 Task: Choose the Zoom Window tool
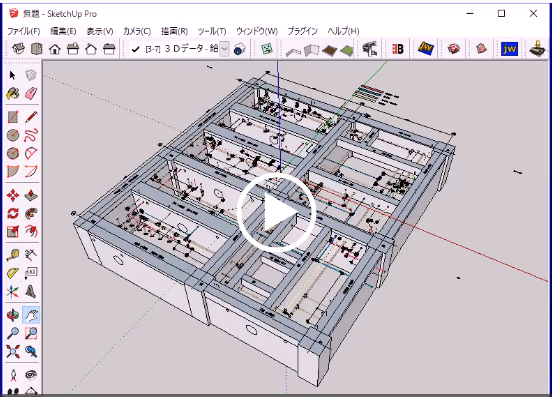[31, 333]
